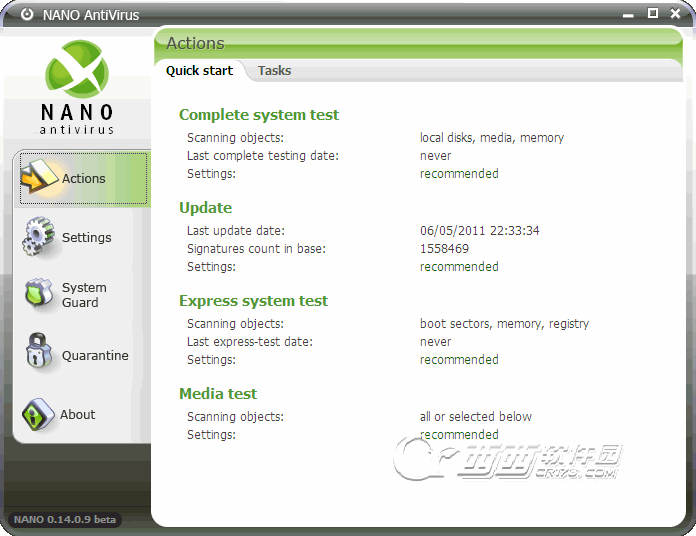Viewport: 696px width, 536px height.
Task: Click last update date 06/05/2011 22:33:34
Action: pos(479,231)
